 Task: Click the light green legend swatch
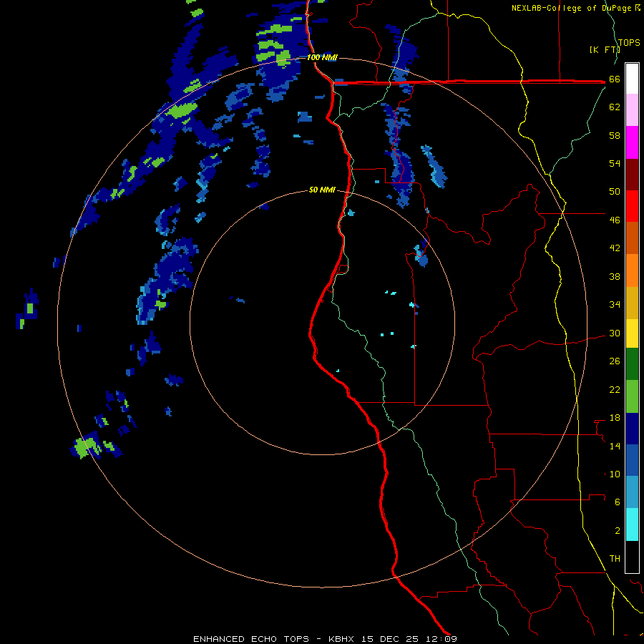[632, 396]
